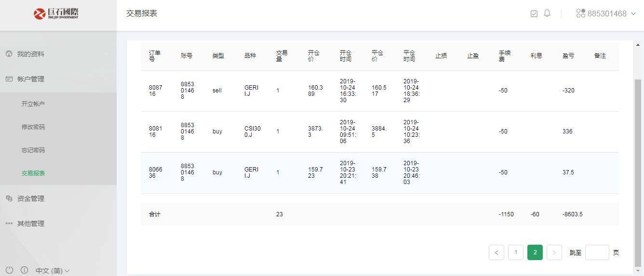Screen dimensions: 644x276
Task: Click the 盈亏 column header
Action: click(x=568, y=56)
